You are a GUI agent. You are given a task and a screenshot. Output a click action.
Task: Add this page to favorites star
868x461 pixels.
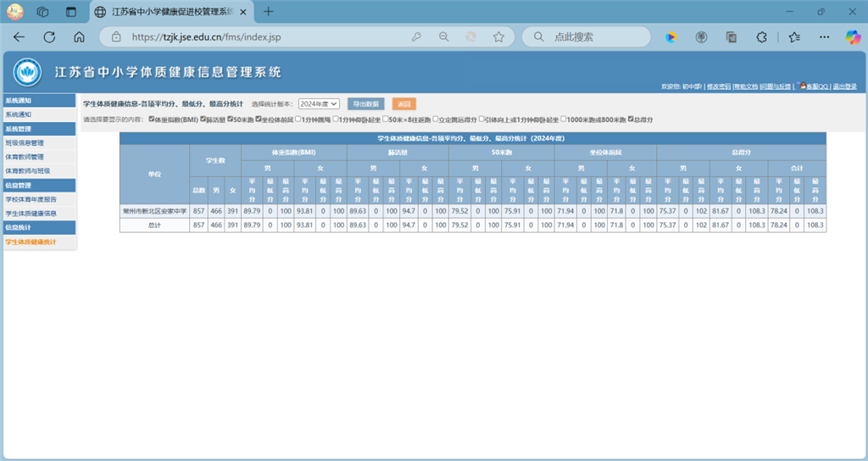[498, 37]
